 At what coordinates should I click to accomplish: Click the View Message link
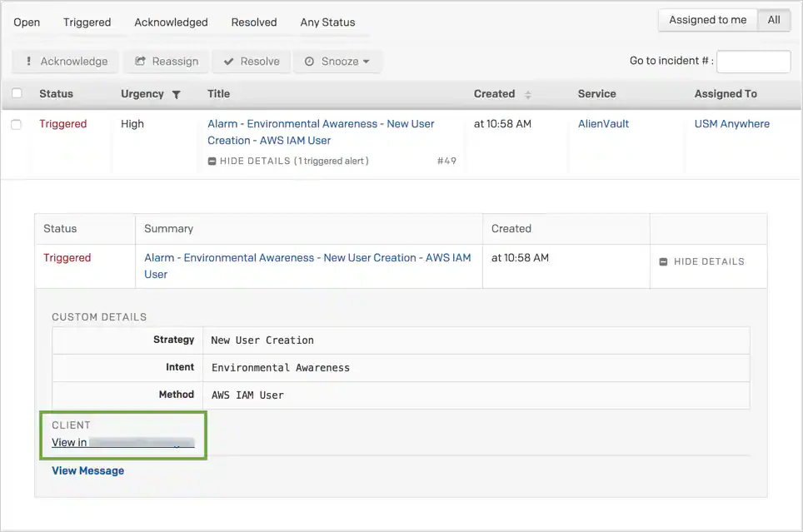pos(88,470)
